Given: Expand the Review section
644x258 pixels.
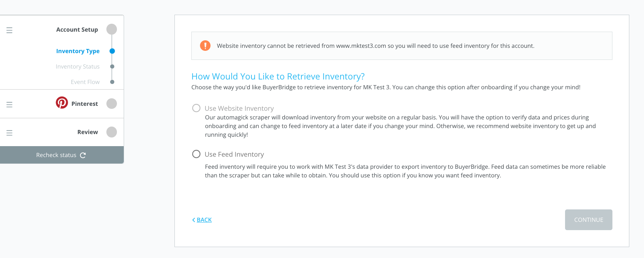Looking at the screenshot, I should click(88, 132).
